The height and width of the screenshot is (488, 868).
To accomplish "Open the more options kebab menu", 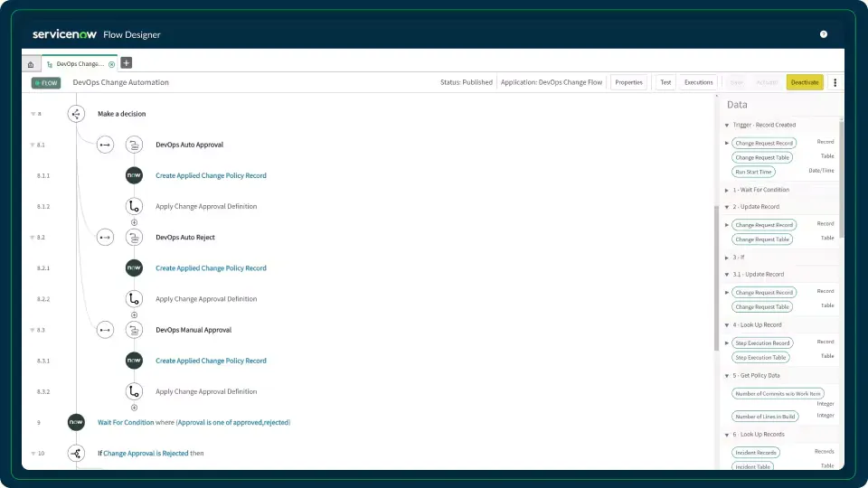I will (835, 82).
